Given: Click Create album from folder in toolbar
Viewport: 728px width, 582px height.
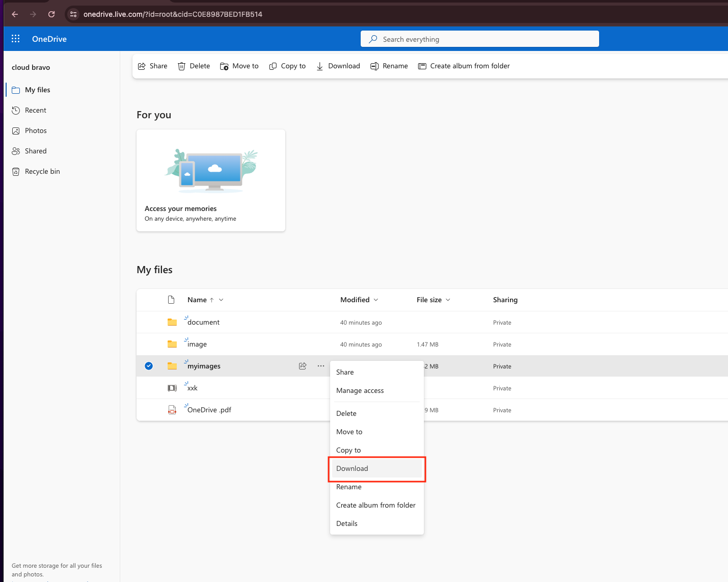Looking at the screenshot, I should click(x=464, y=66).
